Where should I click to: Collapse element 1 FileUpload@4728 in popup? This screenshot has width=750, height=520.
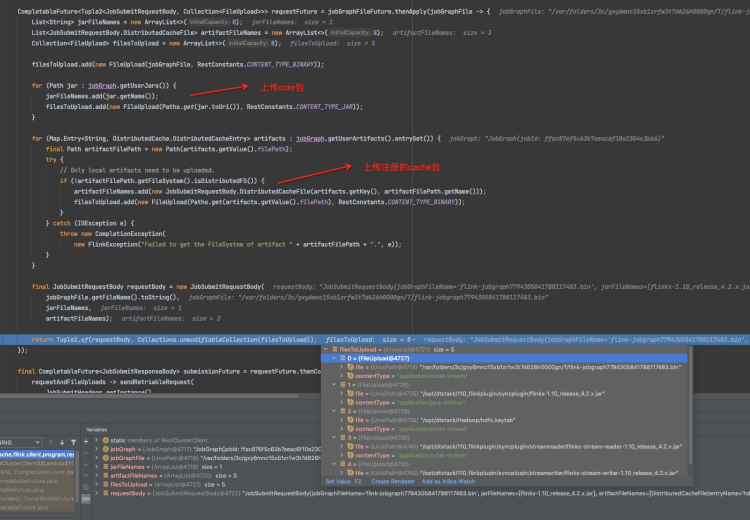click(334, 385)
